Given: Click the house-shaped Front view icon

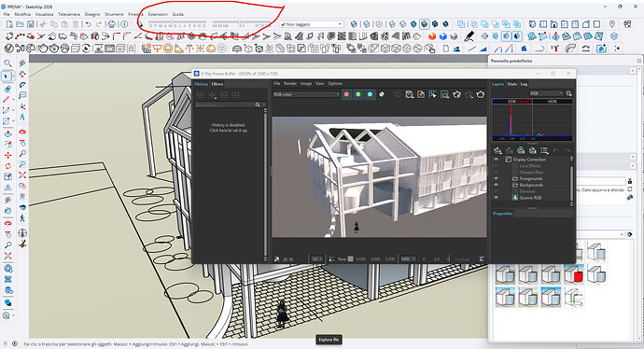Looking at the screenshot, I should pos(554,24).
